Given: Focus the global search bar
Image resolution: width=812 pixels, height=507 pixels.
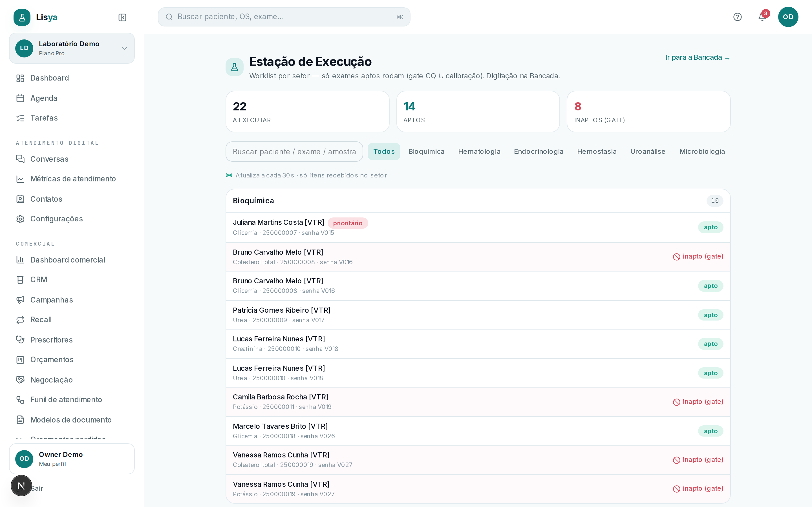Looking at the screenshot, I should pos(284,17).
